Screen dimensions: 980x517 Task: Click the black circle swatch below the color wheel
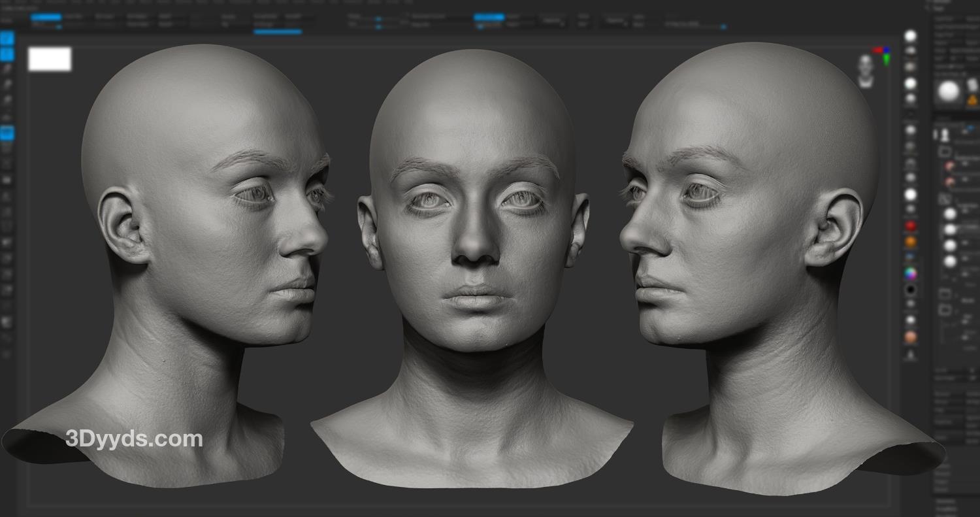point(910,289)
